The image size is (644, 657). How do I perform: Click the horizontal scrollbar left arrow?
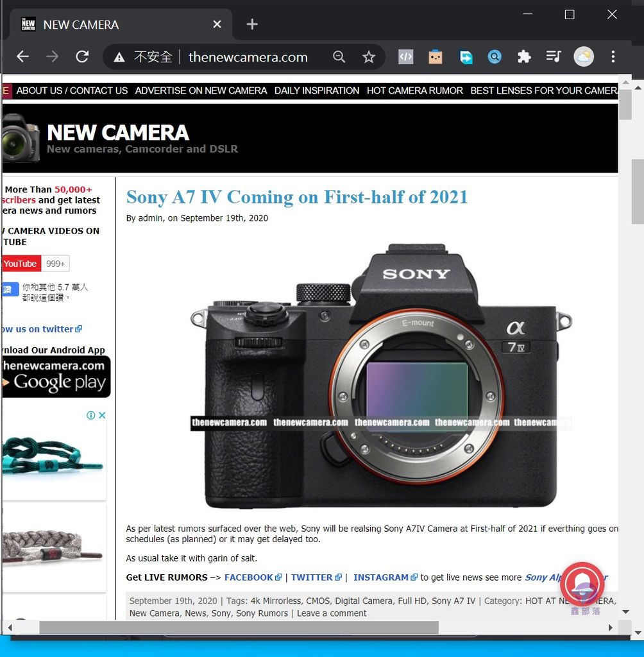click(x=10, y=627)
